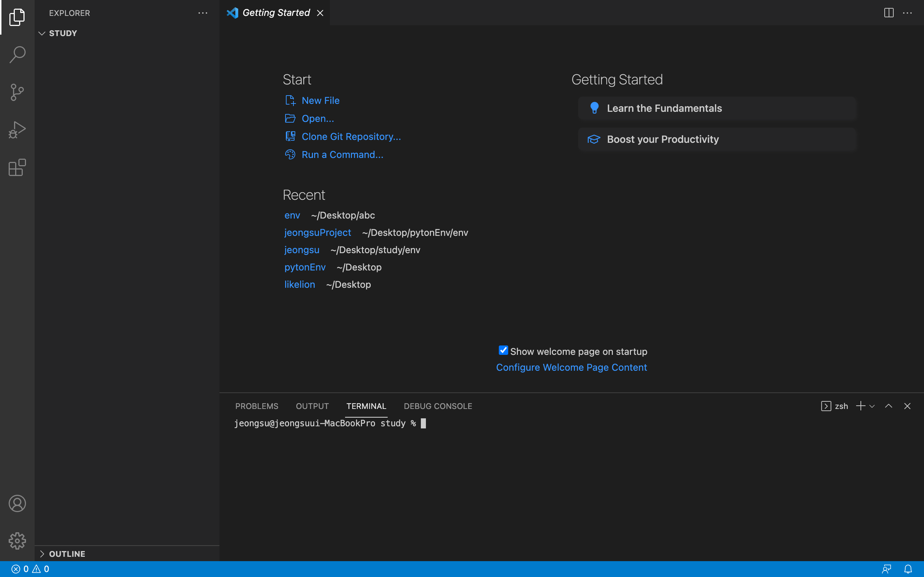This screenshot has height=577, width=924.
Task: Split the editor to the right
Action: coord(889,13)
